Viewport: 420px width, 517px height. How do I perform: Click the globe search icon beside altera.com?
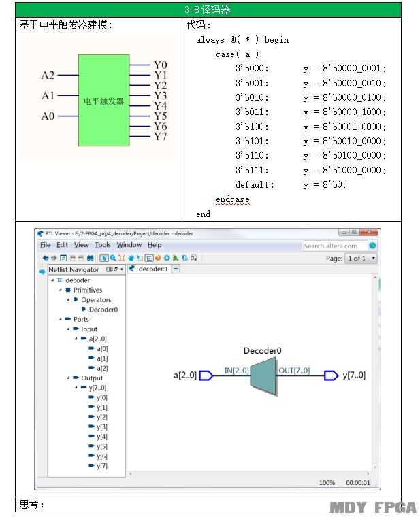click(x=372, y=246)
